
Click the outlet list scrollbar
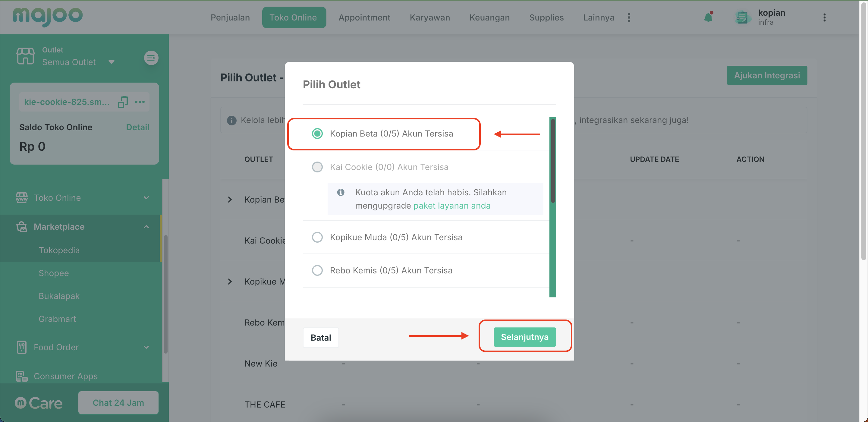tap(553, 161)
